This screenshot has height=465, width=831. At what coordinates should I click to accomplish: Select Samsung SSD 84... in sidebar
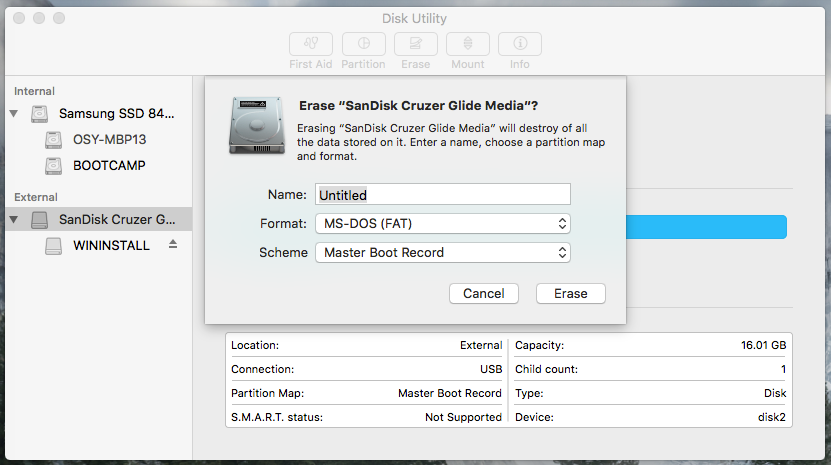click(117, 113)
